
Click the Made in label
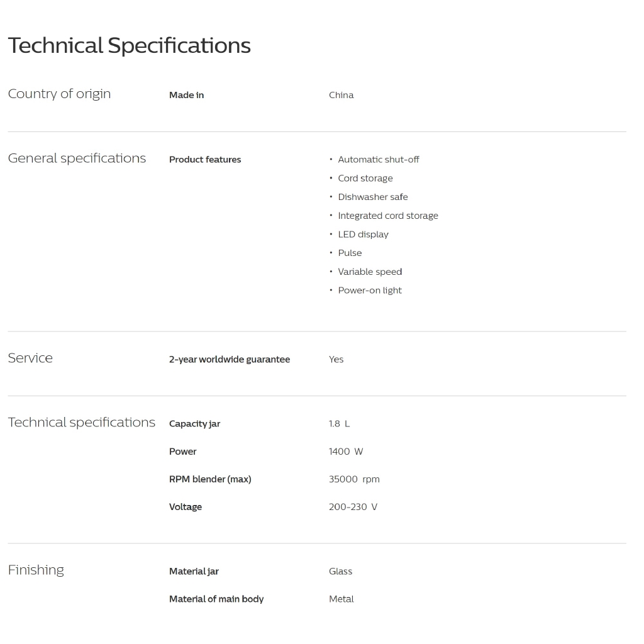pos(186,95)
